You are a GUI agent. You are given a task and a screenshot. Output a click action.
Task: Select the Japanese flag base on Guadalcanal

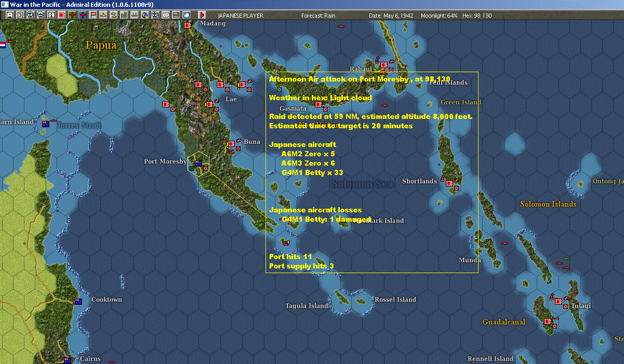pos(548,321)
